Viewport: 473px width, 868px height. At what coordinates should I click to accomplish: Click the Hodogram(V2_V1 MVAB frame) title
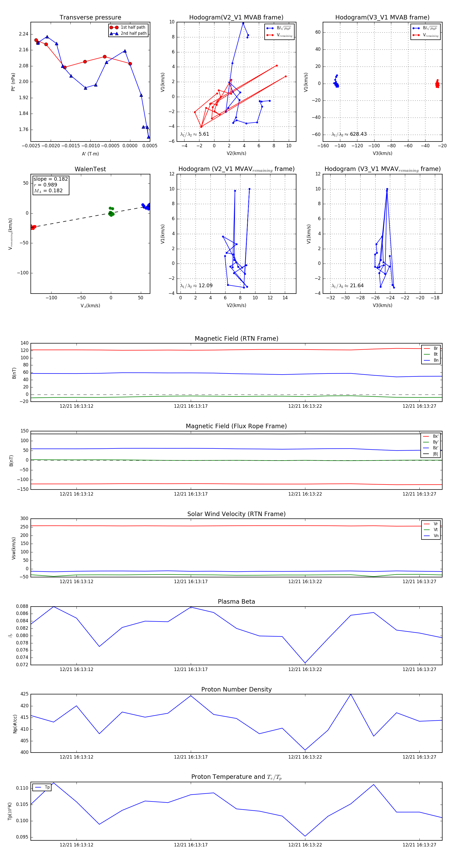coord(236,18)
